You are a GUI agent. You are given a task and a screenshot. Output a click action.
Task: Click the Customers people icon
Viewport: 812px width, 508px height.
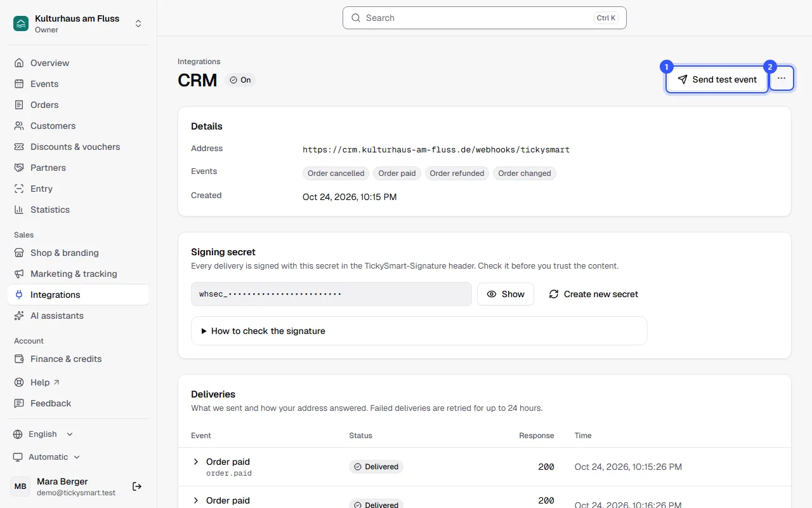[x=19, y=126]
